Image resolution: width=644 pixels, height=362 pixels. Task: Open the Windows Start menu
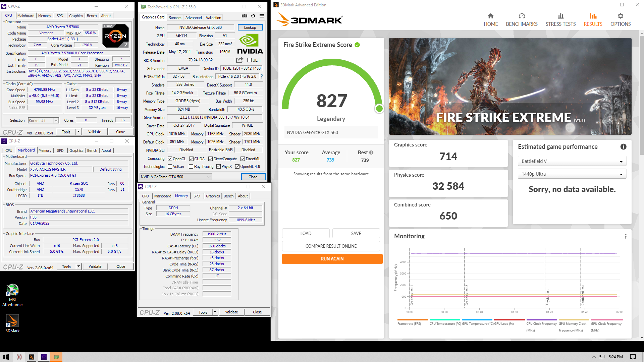click(6, 357)
